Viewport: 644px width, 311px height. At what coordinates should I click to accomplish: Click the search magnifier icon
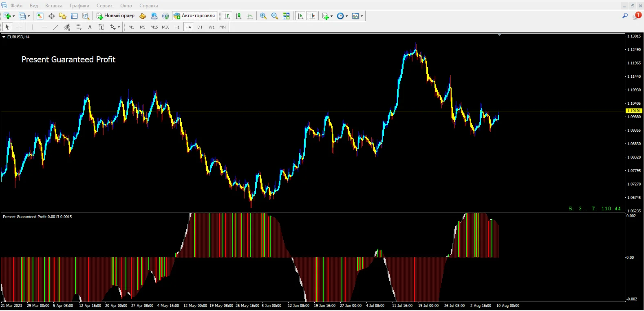tap(625, 16)
